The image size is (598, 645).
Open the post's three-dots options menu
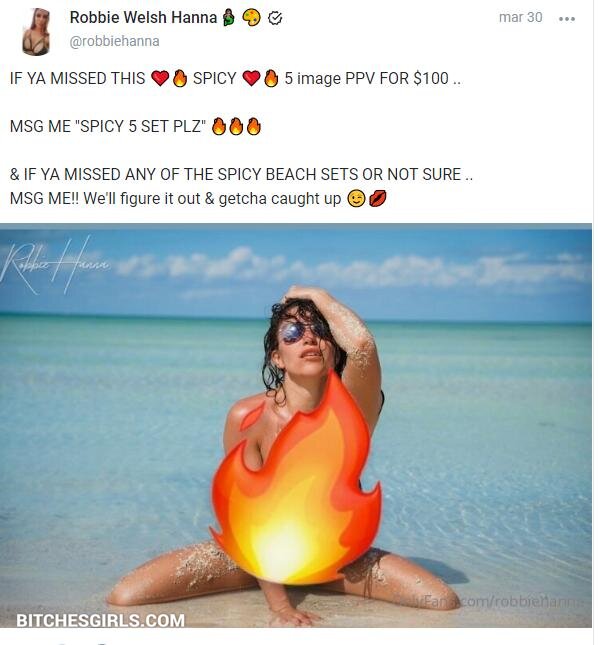click(x=567, y=19)
